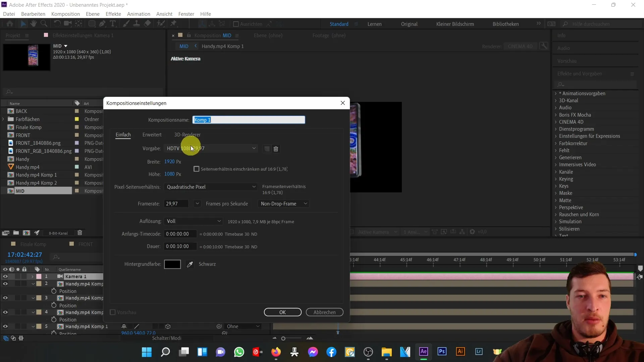The width and height of the screenshot is (644, 362).
Task: Switch to the 3D-Renderer tab
Action: pos(187,135)
